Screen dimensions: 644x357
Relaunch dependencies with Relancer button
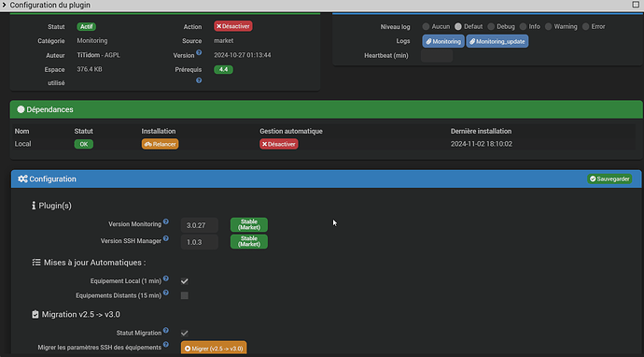161,144
